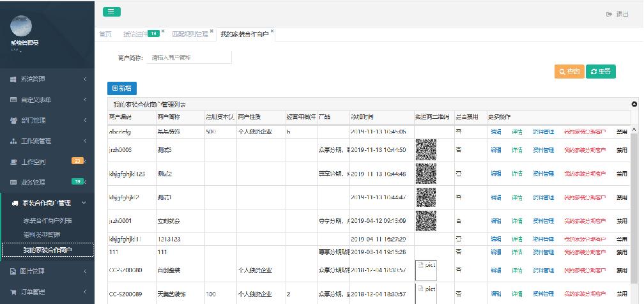Open 资料类型管理 submenu item
The height and width of the screenshot is (304, 644).
(x=42, y=234)
